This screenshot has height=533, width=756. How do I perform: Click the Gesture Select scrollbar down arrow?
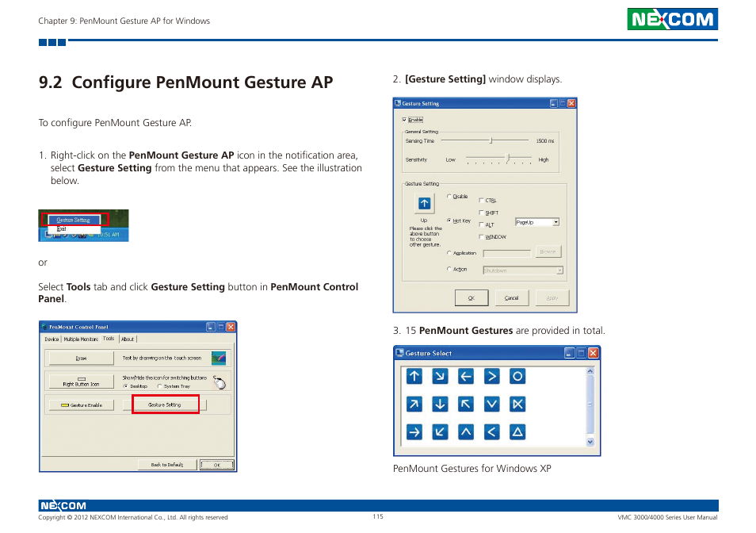coord(590,442)
